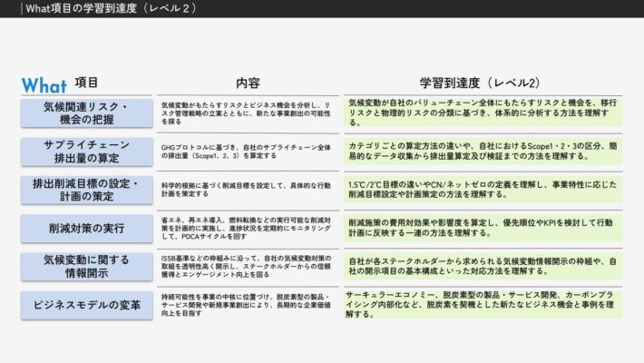The image size is (644, 363).
Task: Select the 'サプライチェーン排出量の算定' item box
Action: [86, 151]
